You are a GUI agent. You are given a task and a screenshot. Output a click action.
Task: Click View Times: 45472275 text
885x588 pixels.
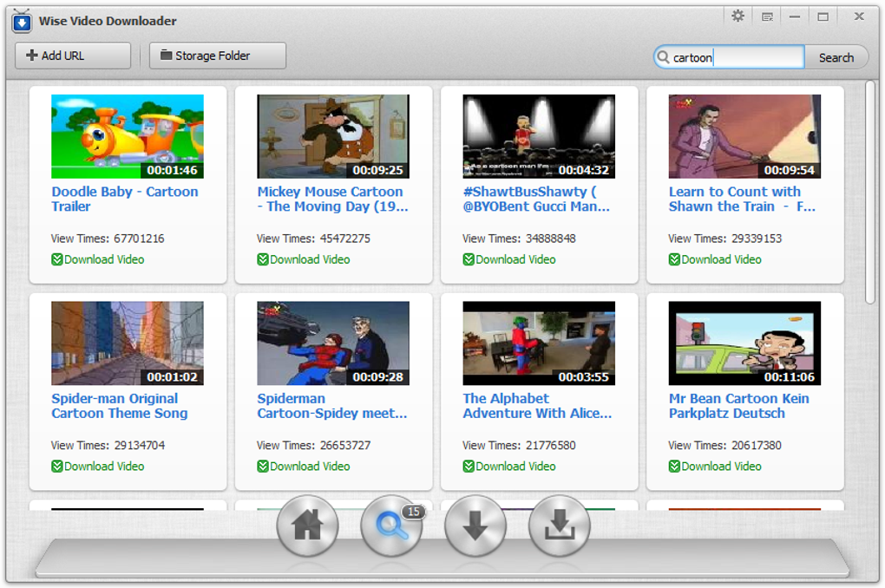(x=314, y=238)
